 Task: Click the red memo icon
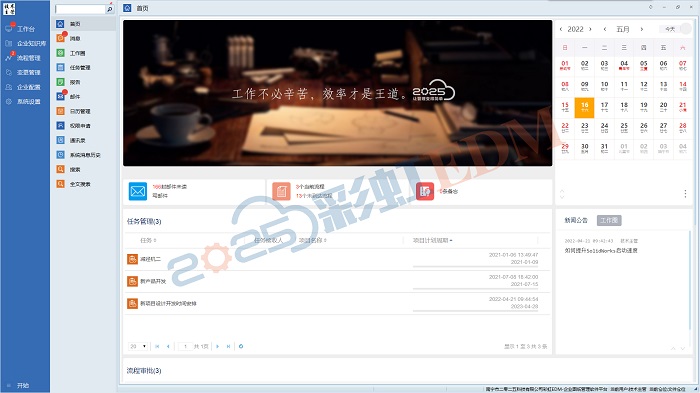point(425,191)
